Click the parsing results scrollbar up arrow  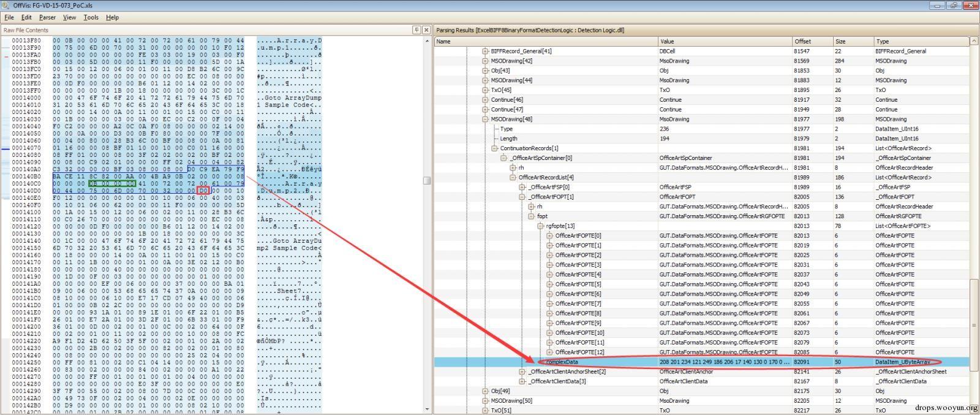[x=974, y=41]
